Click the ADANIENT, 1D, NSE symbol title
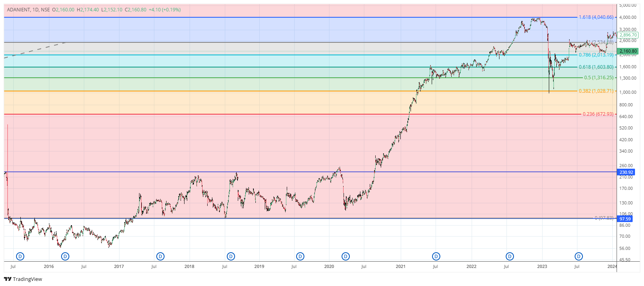Image resolution: width=644 pixels, height=286 pixels. pos(28,10)
